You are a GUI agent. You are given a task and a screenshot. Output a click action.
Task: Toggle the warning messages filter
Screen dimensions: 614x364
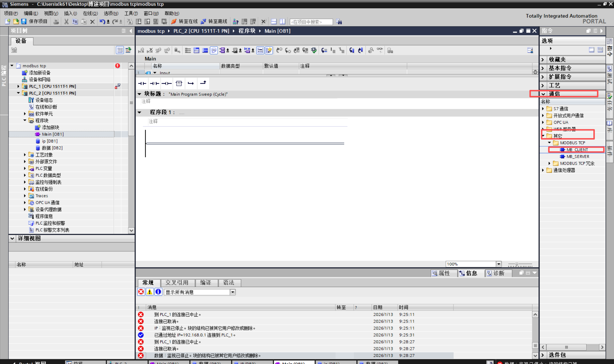(149, 292)
